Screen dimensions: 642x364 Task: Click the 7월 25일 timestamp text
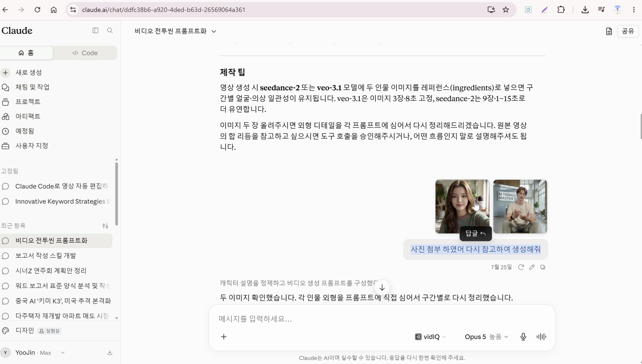click(502, 267)
